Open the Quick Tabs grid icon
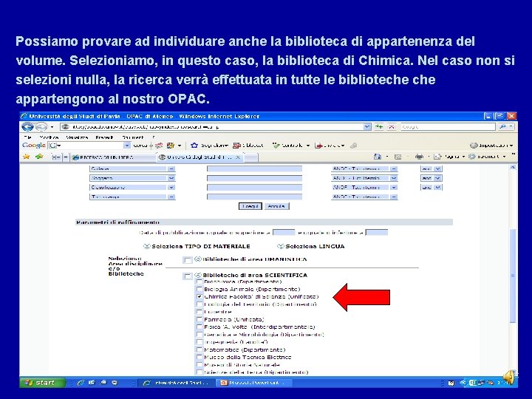 pos(55,157)
